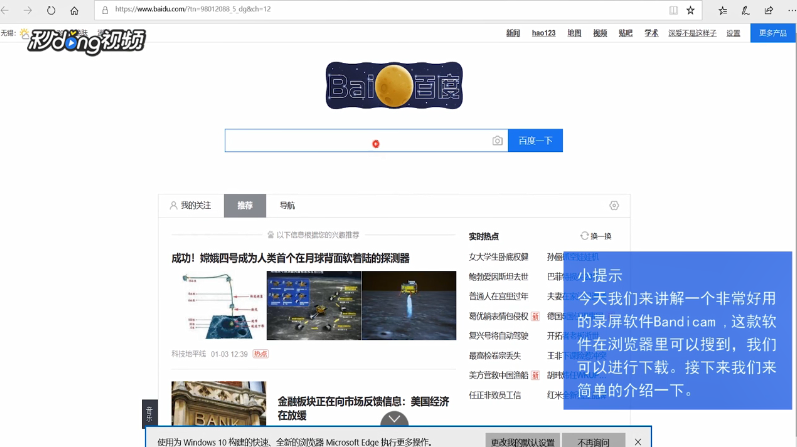This screenshot has width=797, height=447.
Task: Click the add notes pen icon
Action: 745,10
